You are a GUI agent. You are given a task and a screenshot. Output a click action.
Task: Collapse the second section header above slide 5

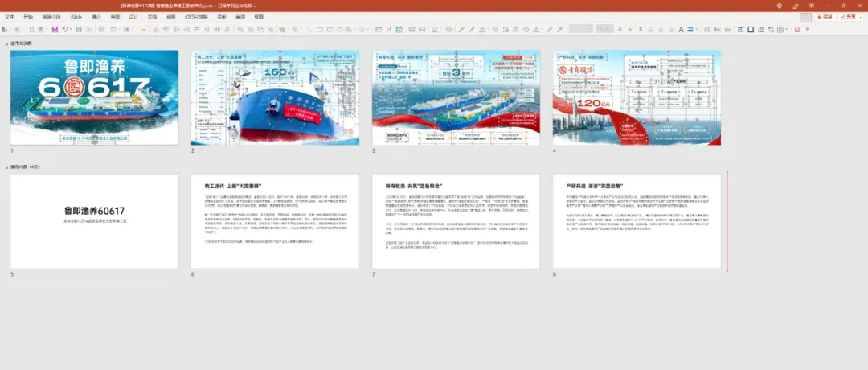6,166
